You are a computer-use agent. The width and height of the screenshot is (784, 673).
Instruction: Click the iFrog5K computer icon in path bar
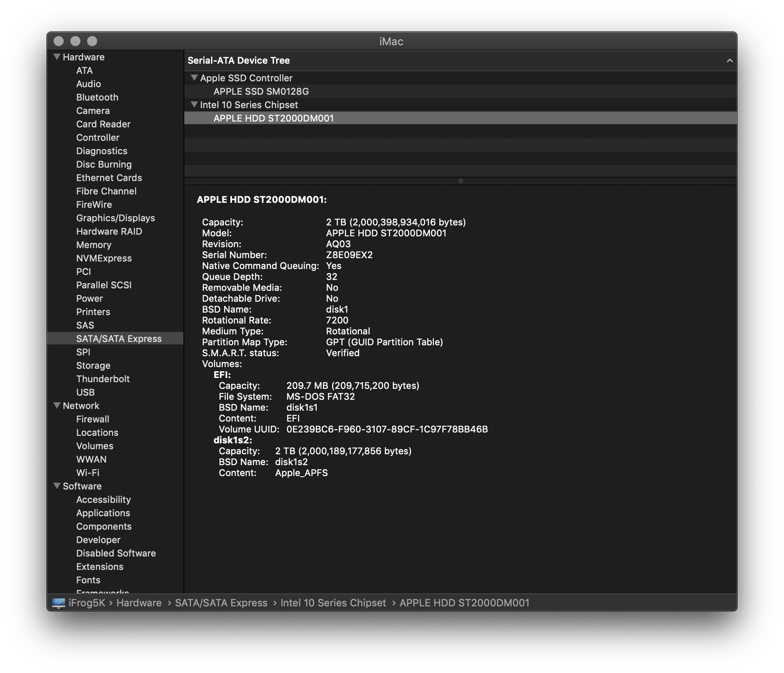[x=59, y=603]
